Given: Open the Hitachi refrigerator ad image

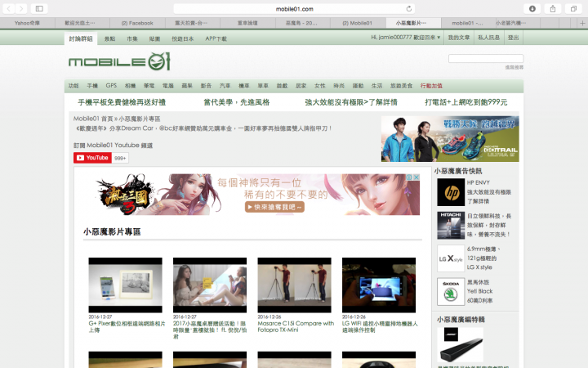Looking at the screenshot, I should pyautogui.click(x=451, y=226).
